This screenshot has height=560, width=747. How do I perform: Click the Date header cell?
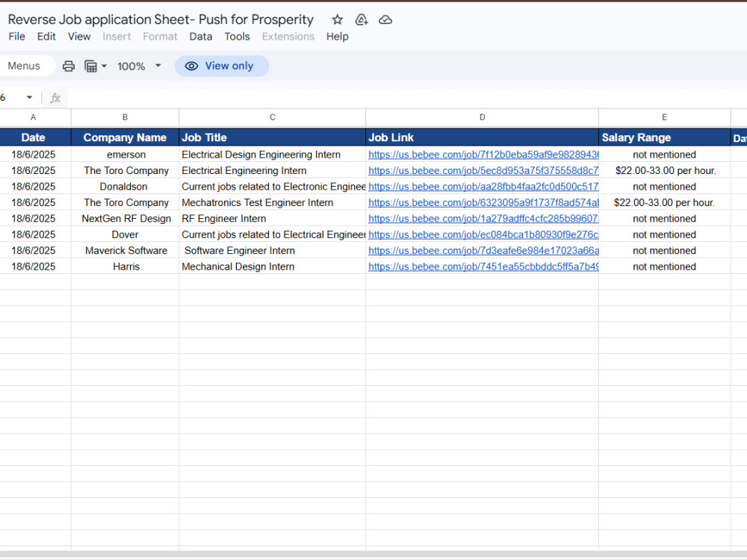(34, 137)
